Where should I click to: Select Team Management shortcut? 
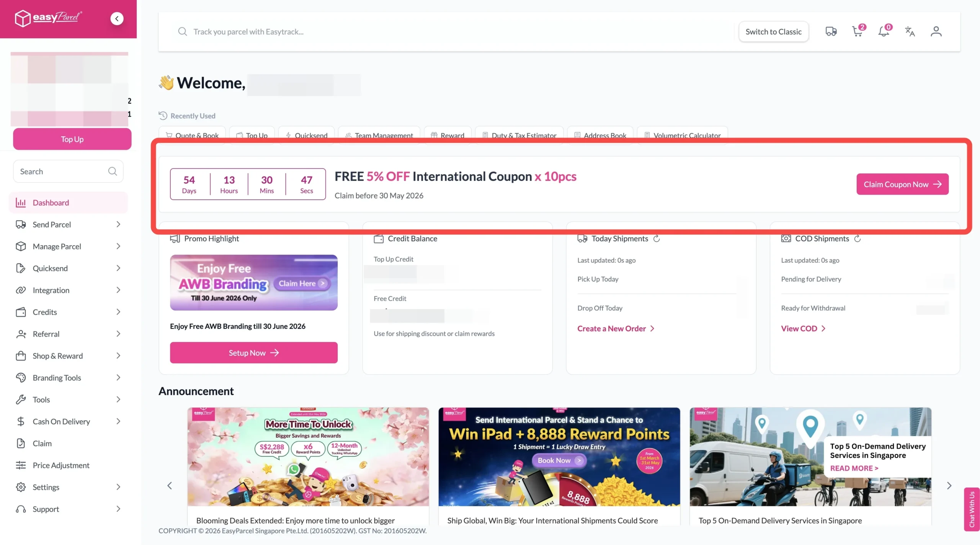click(379, 135)
